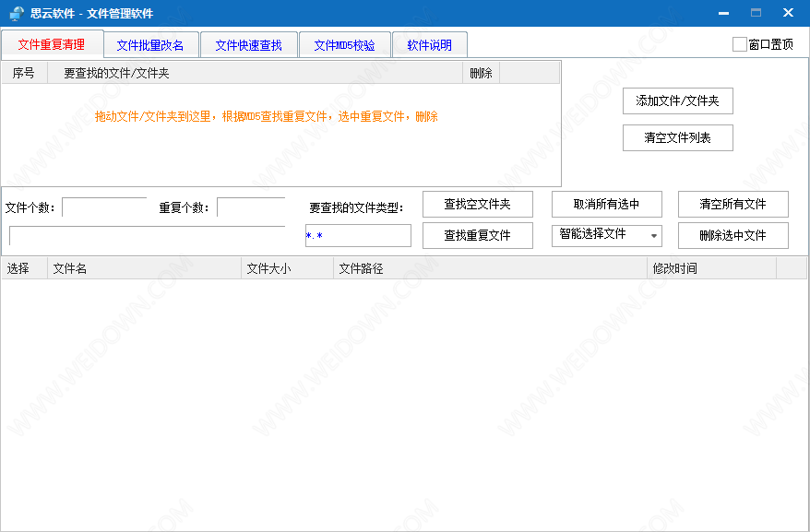Enable the 窗口置顶 checkbox

(x=740, y=44)
